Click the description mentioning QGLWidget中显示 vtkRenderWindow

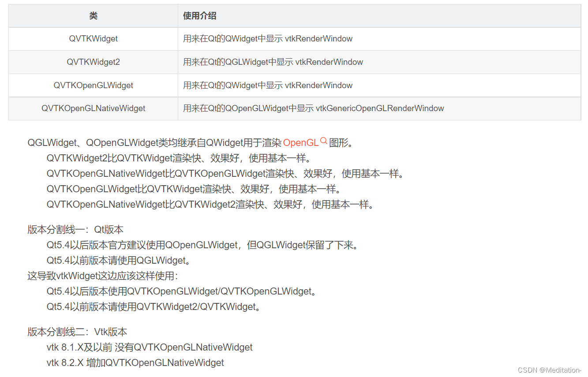[x=379, y=62]
